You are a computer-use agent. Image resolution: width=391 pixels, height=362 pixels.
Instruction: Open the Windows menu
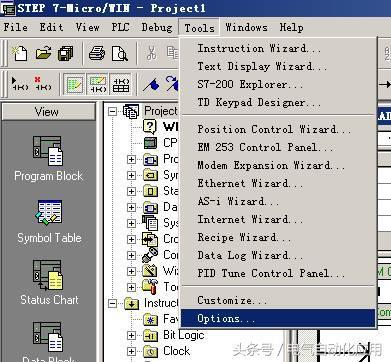click(246, 27)
